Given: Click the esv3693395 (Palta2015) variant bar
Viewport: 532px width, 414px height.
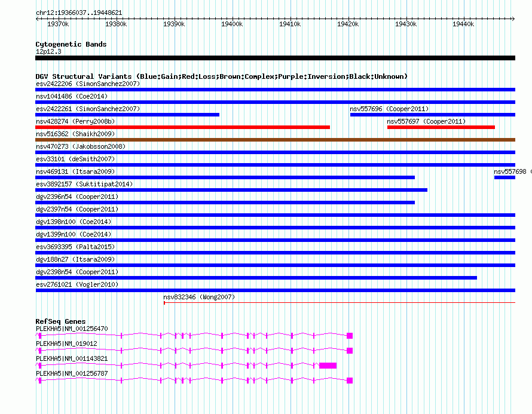Looking at the screenshot, I should coord(275,253).
